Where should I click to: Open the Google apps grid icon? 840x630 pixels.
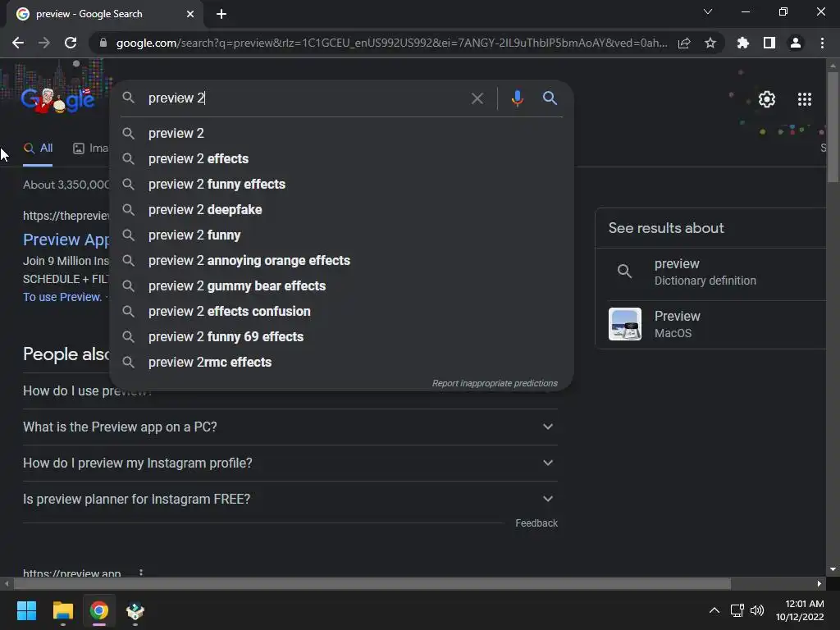[x=805, y=99]
